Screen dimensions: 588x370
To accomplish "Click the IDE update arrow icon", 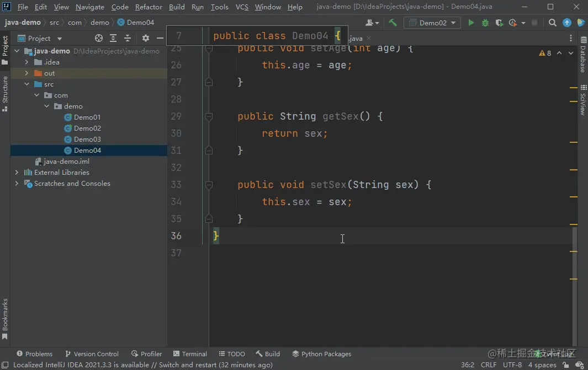I will click(x=567, y=23).
